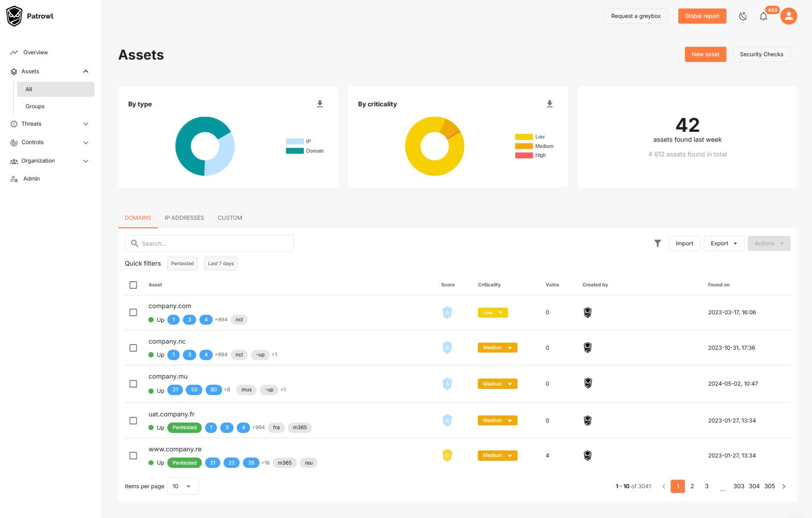The width and height of the screenshot is (812, 518).
Task: Go to next page arrow
Action: tap(784, 486)
